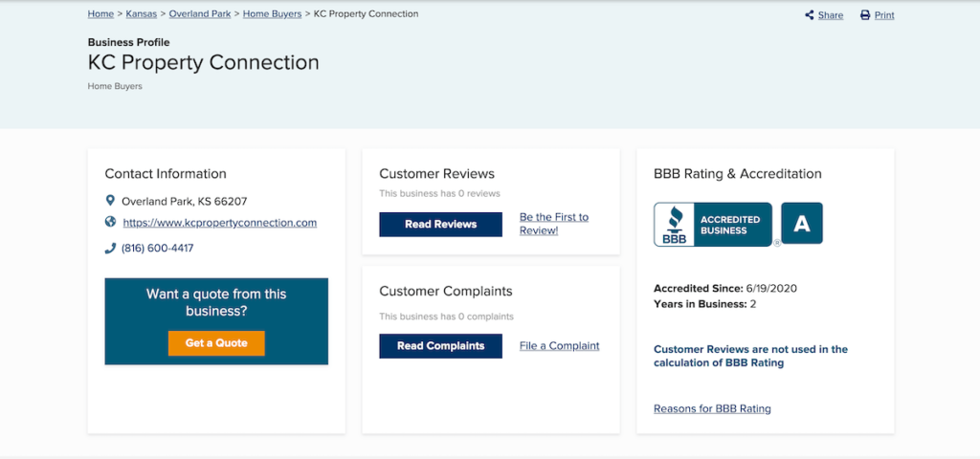Image resolution: width=980 pixels, height=459 pixels.
Task: Click the Business Profile label
Action: point(129,42)
